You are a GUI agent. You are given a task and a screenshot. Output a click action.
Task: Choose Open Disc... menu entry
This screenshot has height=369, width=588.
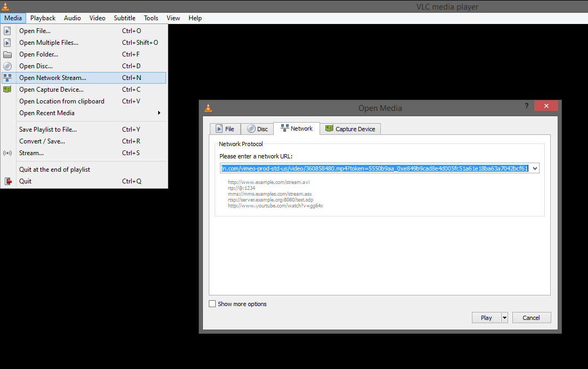[84, 66]
